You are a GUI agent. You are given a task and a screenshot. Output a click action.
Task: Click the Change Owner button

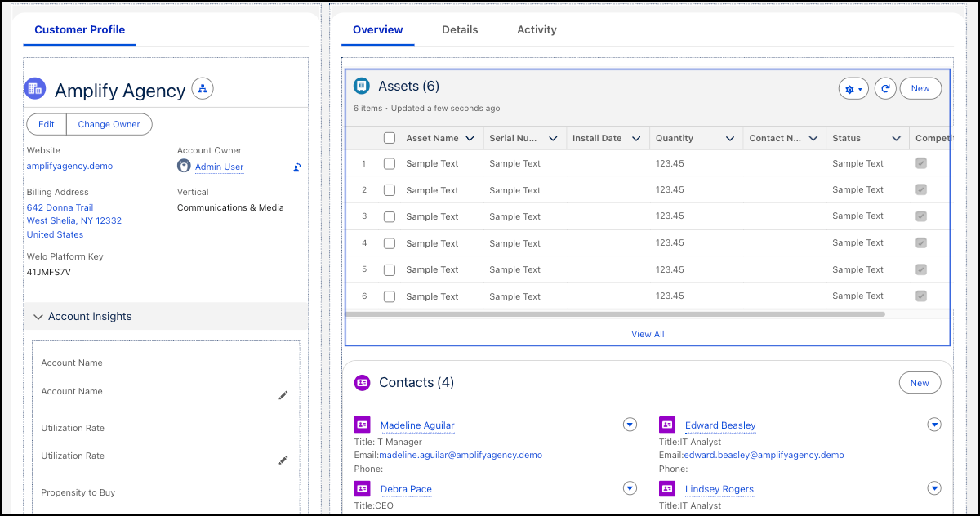109,124
